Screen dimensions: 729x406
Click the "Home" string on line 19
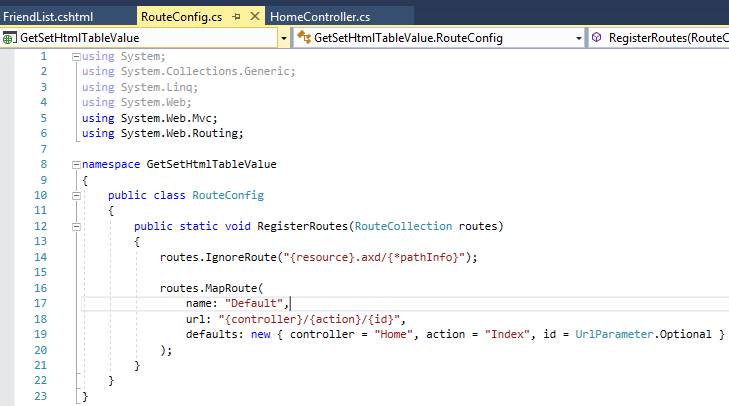[393, 334]
